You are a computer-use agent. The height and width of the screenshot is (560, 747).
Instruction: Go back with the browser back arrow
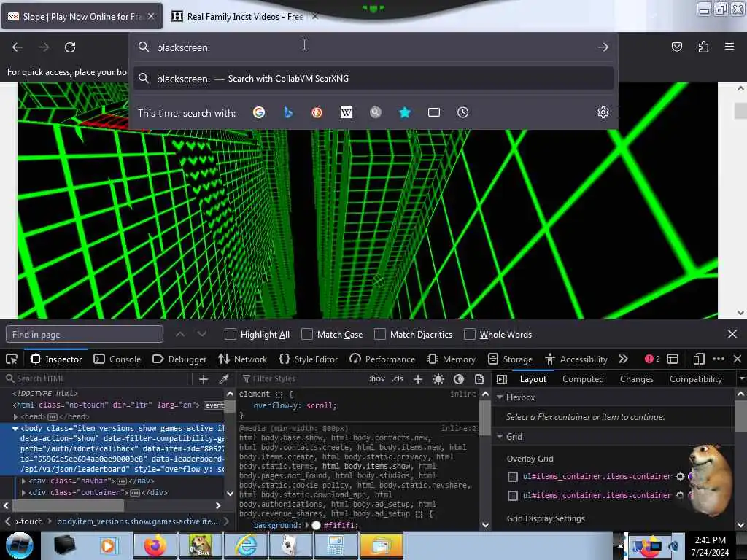click(x=18, y=47)
